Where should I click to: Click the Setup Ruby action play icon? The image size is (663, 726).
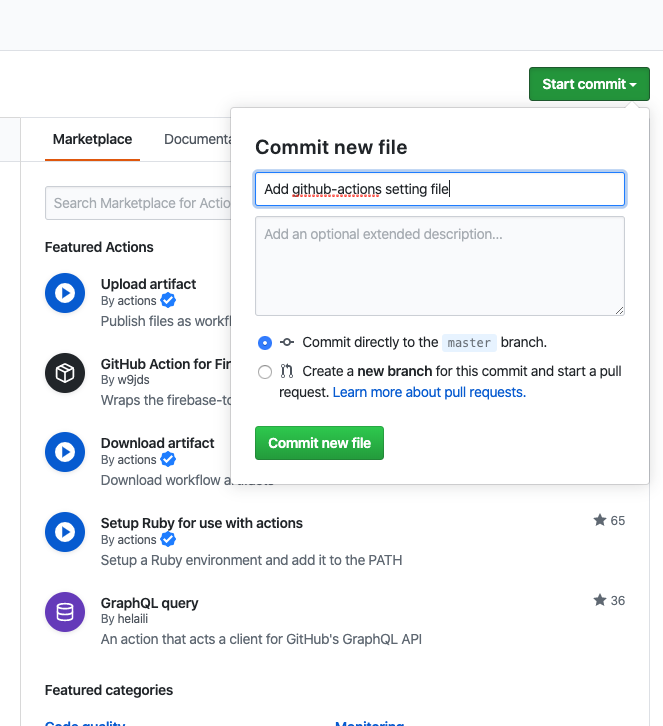pos(65,532)
